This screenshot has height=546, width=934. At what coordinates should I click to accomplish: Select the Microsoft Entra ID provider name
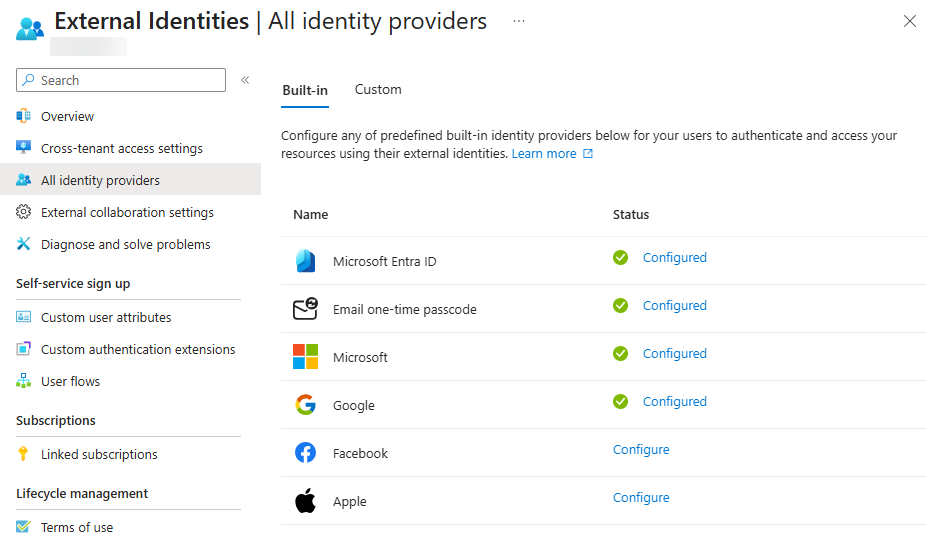pyautogui.click(x=384, y=261)
